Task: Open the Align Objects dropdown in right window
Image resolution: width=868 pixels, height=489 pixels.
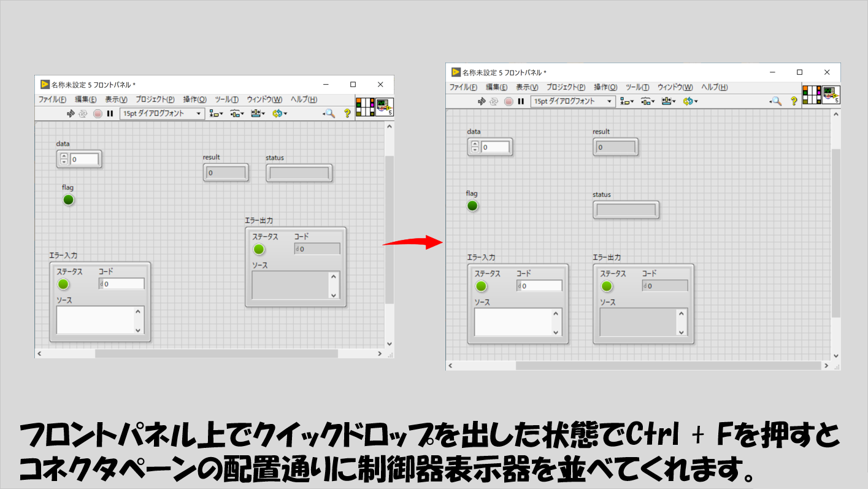Action: (x=627, y=101)
